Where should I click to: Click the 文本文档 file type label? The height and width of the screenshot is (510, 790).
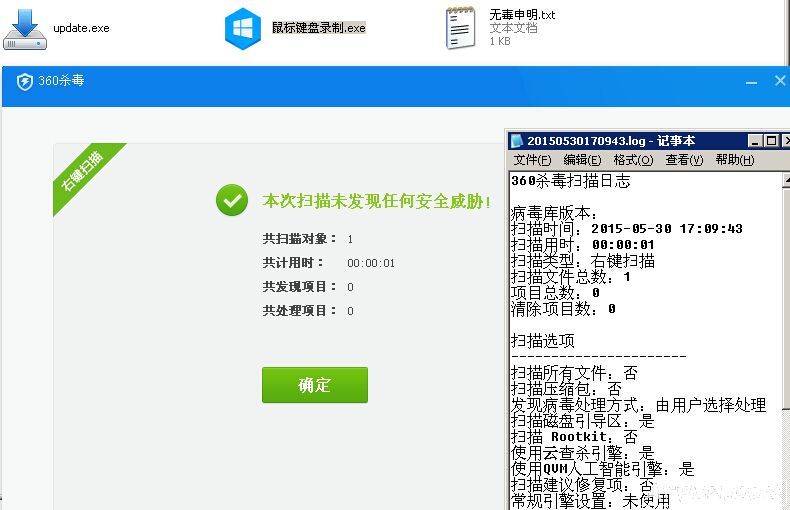(513, 28)
